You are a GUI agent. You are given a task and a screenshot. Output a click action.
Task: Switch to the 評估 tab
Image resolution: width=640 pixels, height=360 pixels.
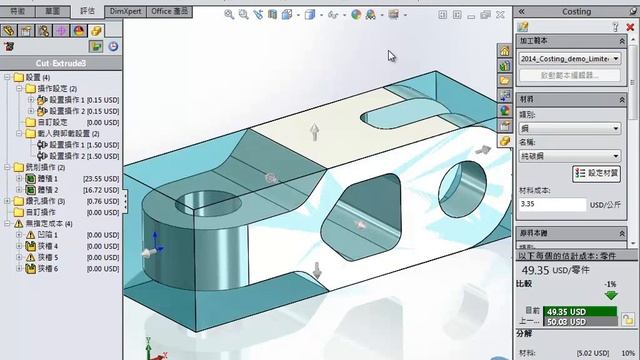point(87,11)
